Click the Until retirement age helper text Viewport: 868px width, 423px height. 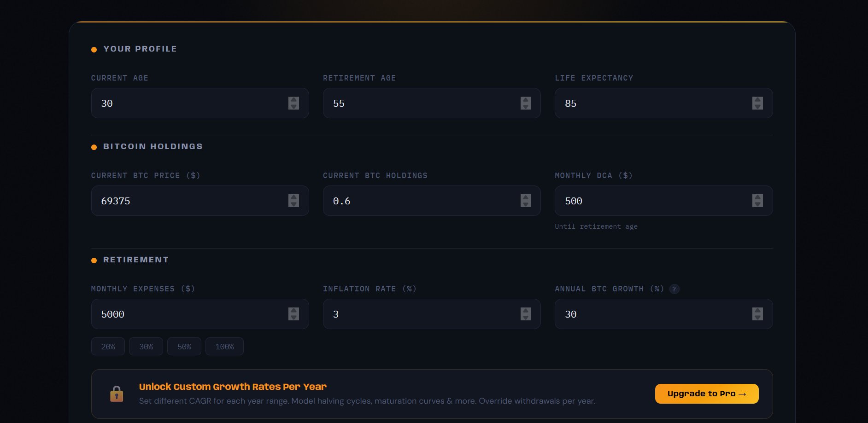pos(596,226)
